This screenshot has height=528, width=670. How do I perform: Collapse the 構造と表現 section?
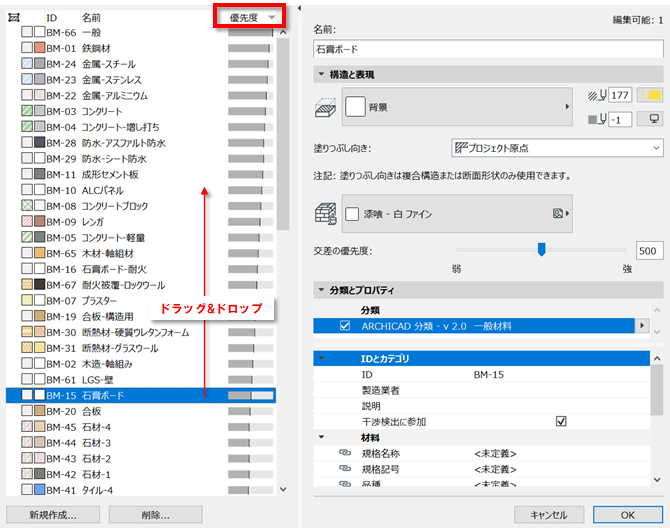click(x=321, y=74)
